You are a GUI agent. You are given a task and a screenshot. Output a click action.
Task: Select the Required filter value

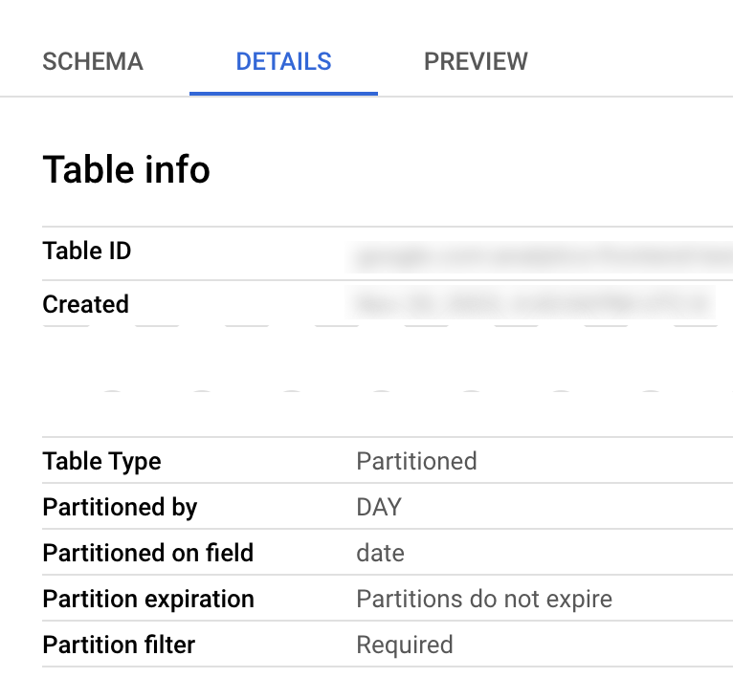pyautogui.click(x=405, y=645)
